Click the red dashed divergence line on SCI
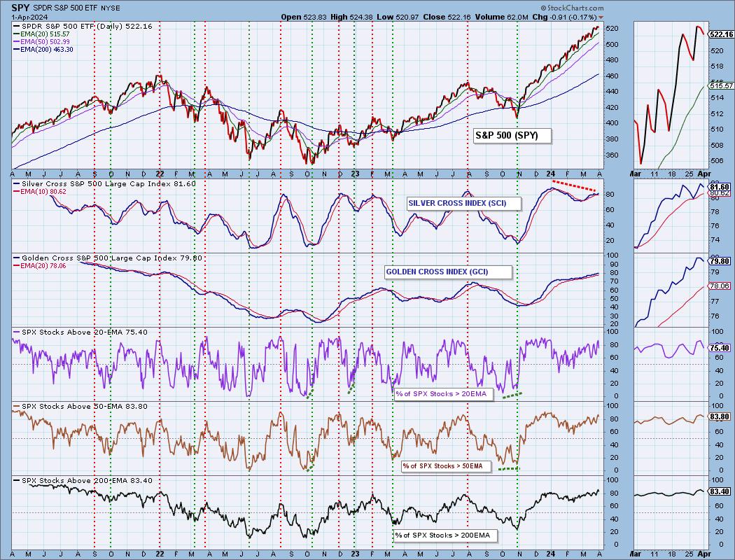Image resolution: width=735 pixels, height=560 pixels. point(575,185)
